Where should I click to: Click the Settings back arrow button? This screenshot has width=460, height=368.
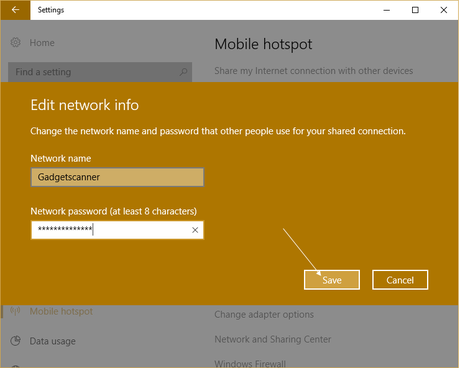click(15, 10)
